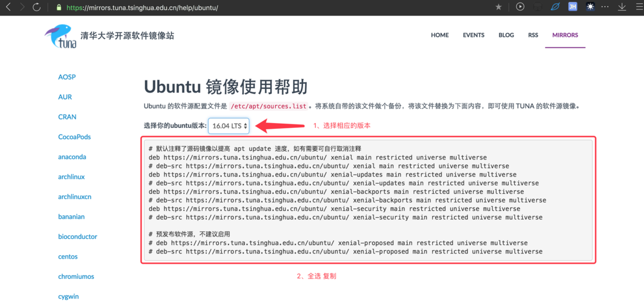Open the chromiumos mirror help link
Screen dimensions: 644x306
76,276
